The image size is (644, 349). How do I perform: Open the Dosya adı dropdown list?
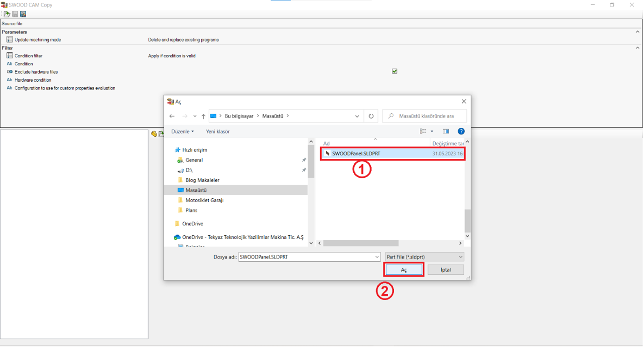(x=377, y=257)
